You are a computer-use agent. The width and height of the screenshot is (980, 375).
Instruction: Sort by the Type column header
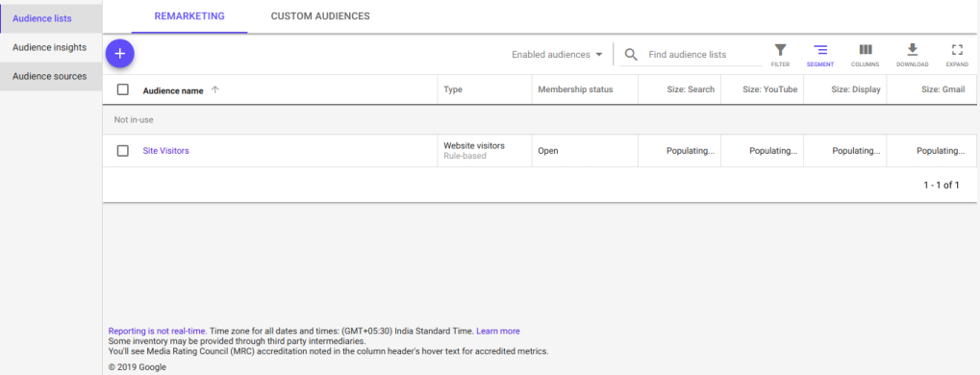click(x=453, y=90)
